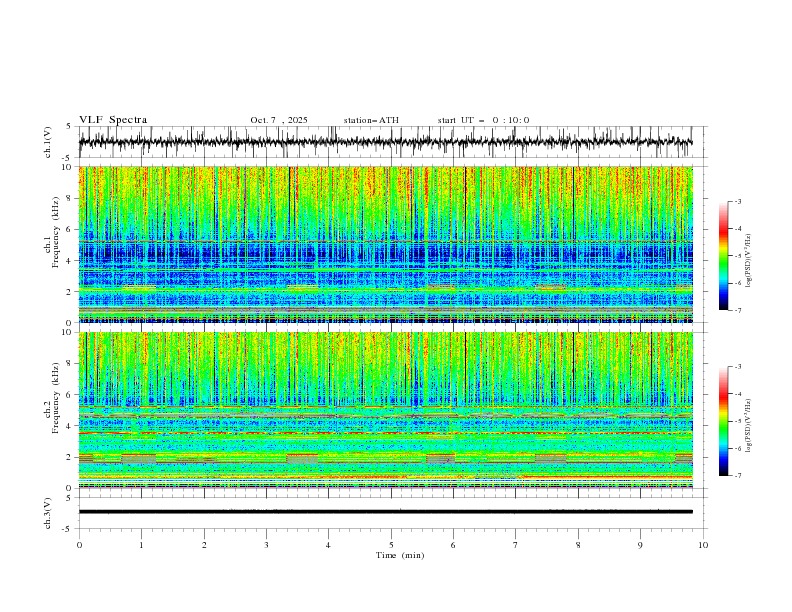
Task: Select the "start UT = 0 :10: 0" label
Action: [483, 120]
